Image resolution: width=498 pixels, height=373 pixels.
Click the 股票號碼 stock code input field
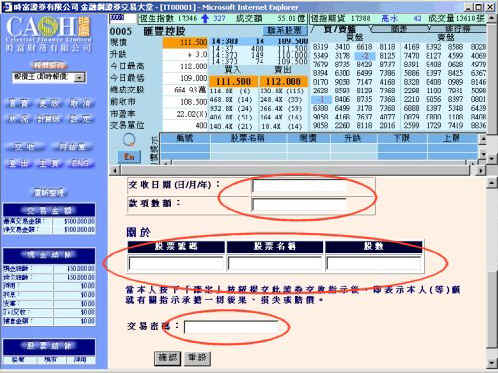176,264
